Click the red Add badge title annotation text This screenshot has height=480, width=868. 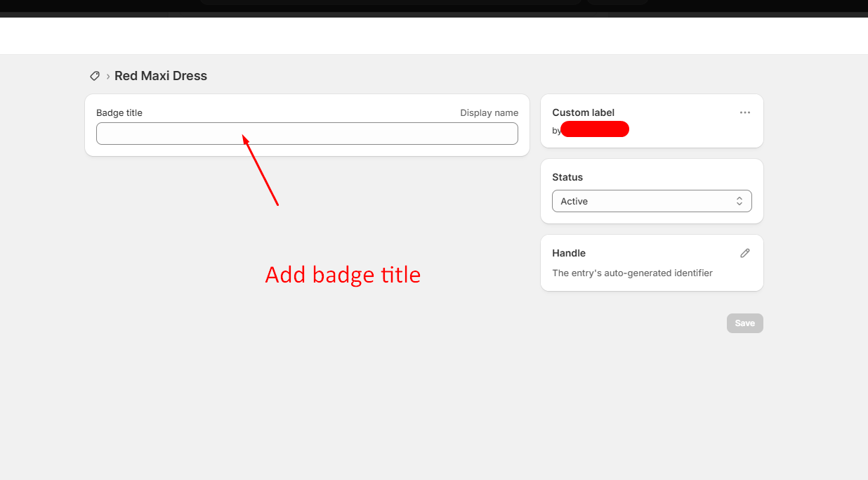click(343, 275)
